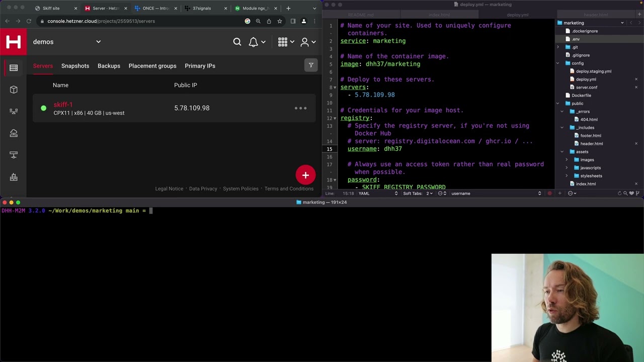This screenshot has height=362, width=644.
Task: Select the Placement groups tab
Action: [x=152, y=66]
